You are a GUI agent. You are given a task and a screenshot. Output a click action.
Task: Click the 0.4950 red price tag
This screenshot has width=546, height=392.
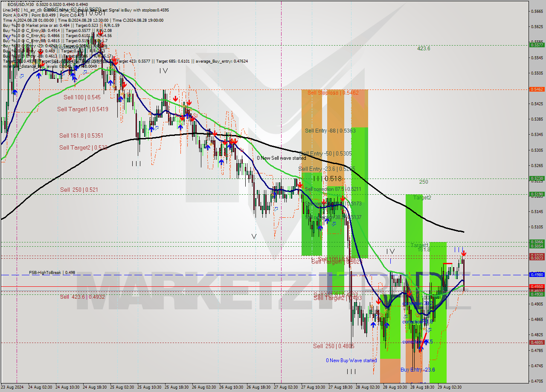click(536, 287)
